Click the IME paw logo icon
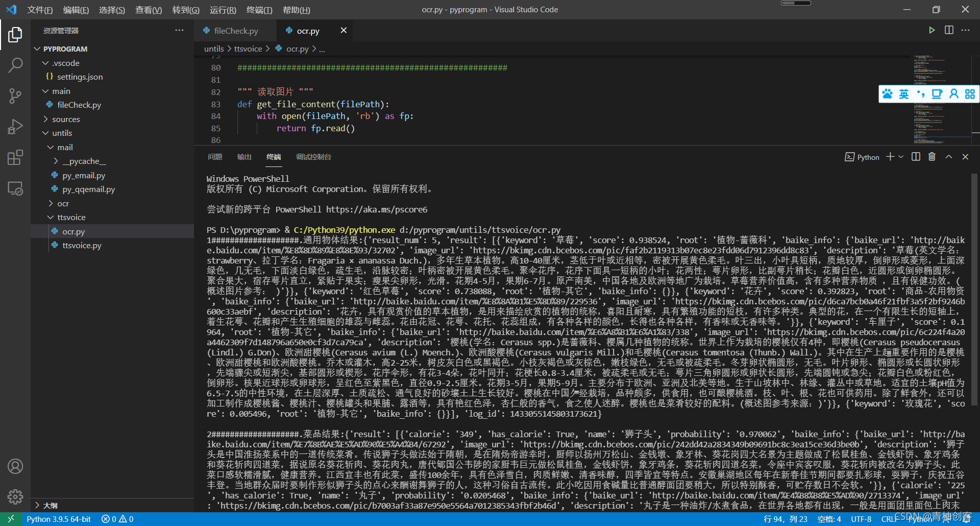This screenshot has height=526, width=980. 888,94
